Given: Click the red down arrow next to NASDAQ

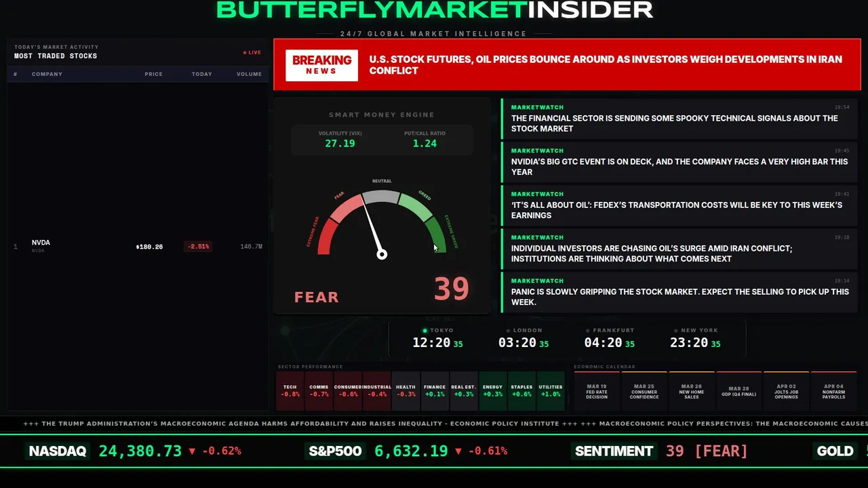Looking at the screenshot, I should 192,451.
